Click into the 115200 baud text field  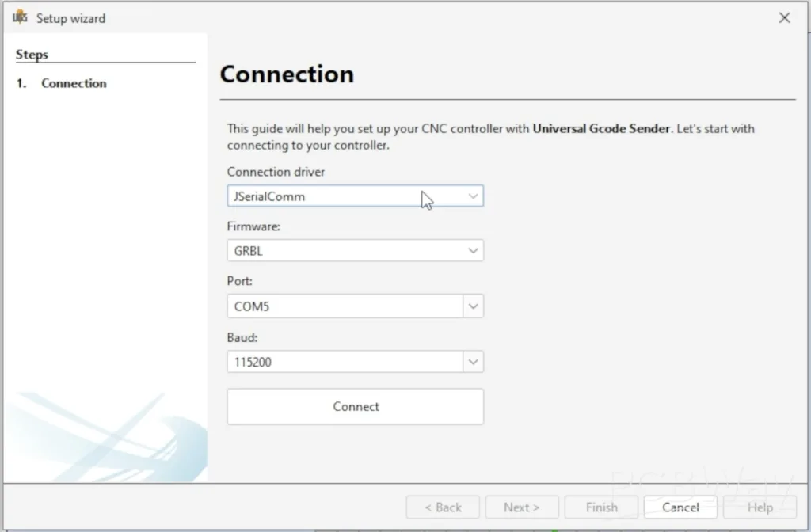point(345,362)
